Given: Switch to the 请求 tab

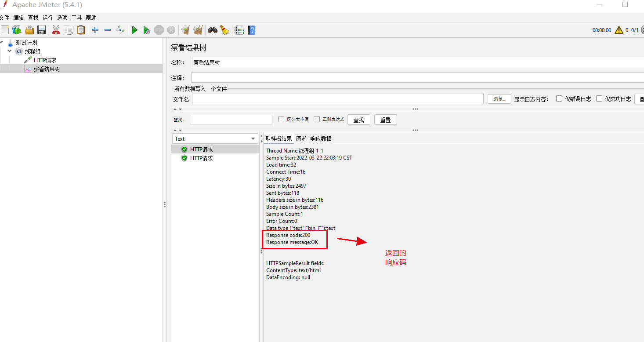Looking at the screenshot, I should click(301, 138).
